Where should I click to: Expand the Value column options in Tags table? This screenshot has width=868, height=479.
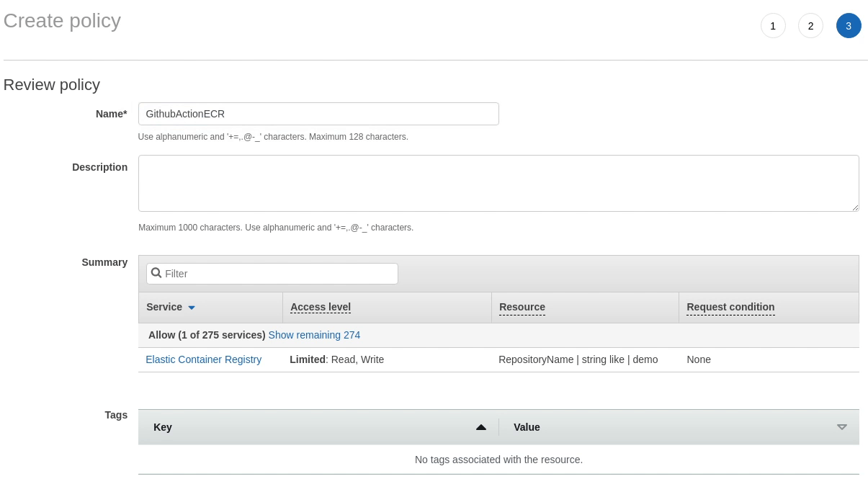coord(841,426)
